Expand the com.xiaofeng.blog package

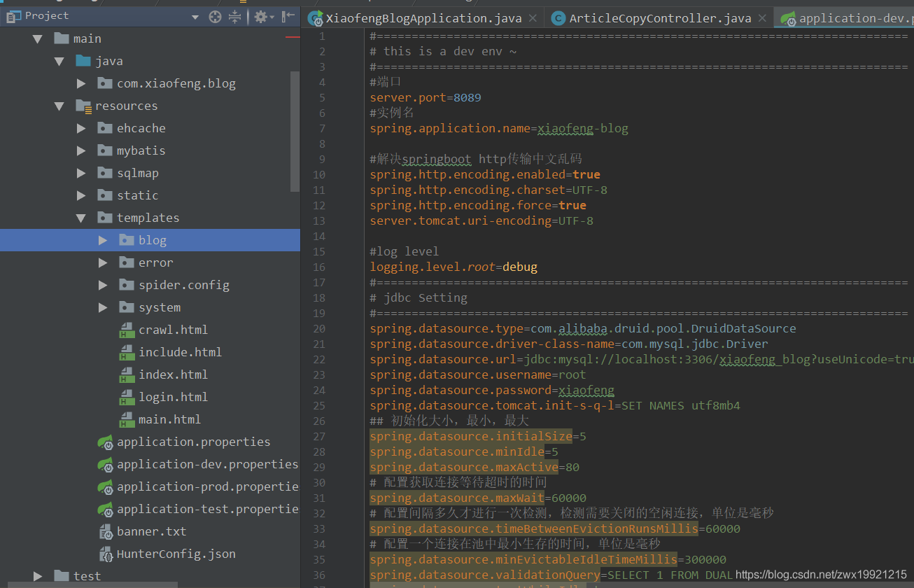(80, 83)
